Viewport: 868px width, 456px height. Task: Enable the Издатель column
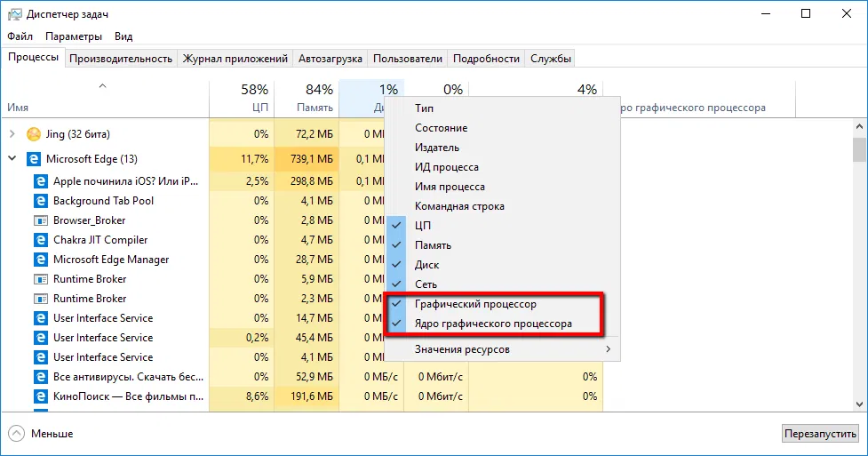[x=502, y=148]
